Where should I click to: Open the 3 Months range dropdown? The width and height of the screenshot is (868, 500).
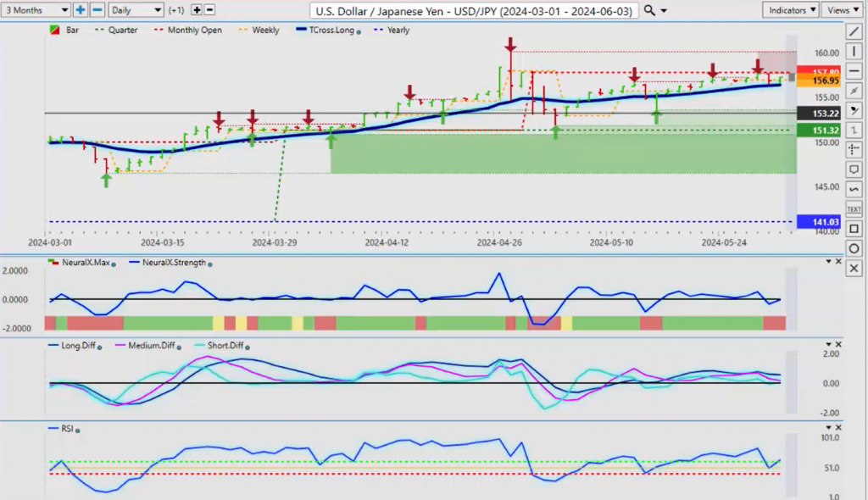pyautogui.click(x=36, y=10)
